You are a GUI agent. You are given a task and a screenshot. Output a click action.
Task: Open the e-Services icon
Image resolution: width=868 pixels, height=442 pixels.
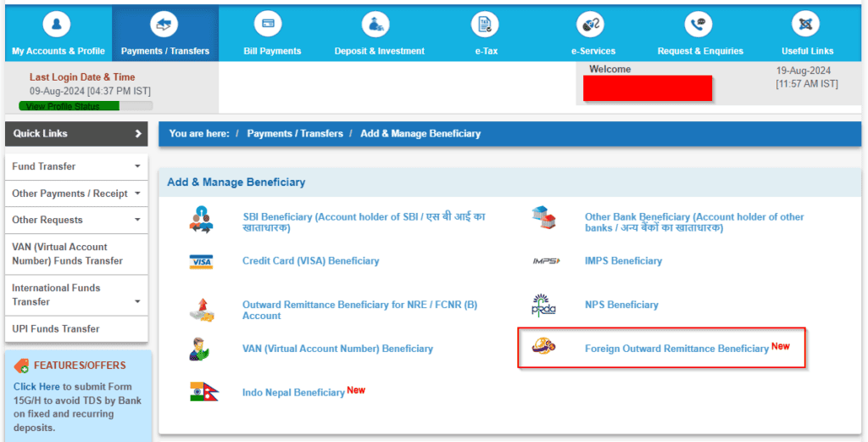tap(590, 25)
